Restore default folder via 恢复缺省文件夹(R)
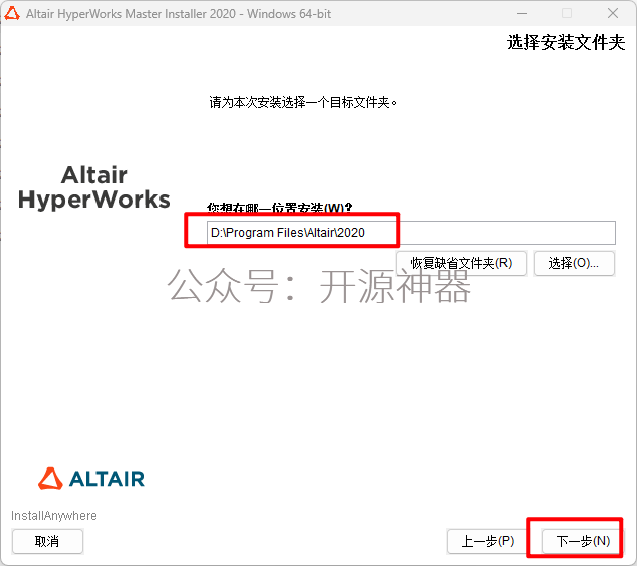637x566 pixels. 461,263
